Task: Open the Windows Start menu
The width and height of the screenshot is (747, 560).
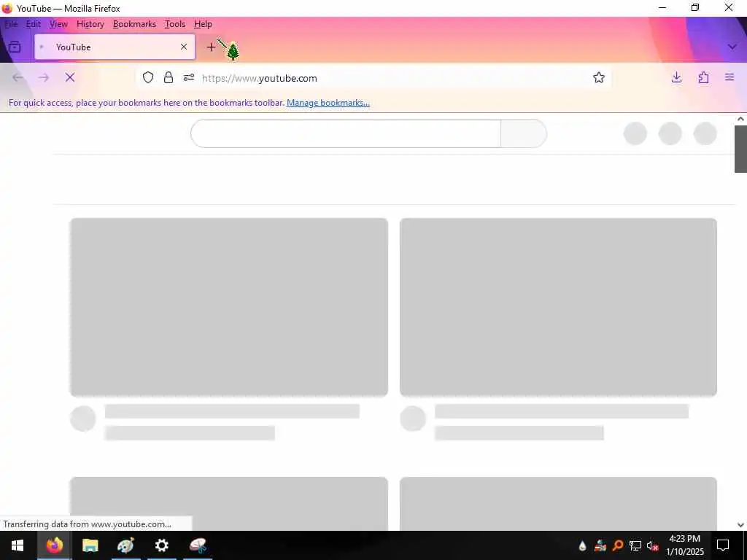Action: 18,545
